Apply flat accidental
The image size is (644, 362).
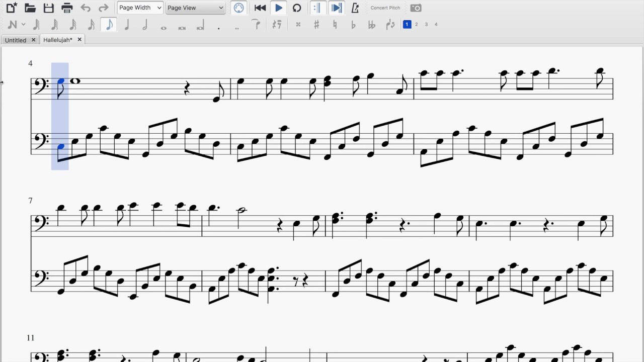[353, 24]
